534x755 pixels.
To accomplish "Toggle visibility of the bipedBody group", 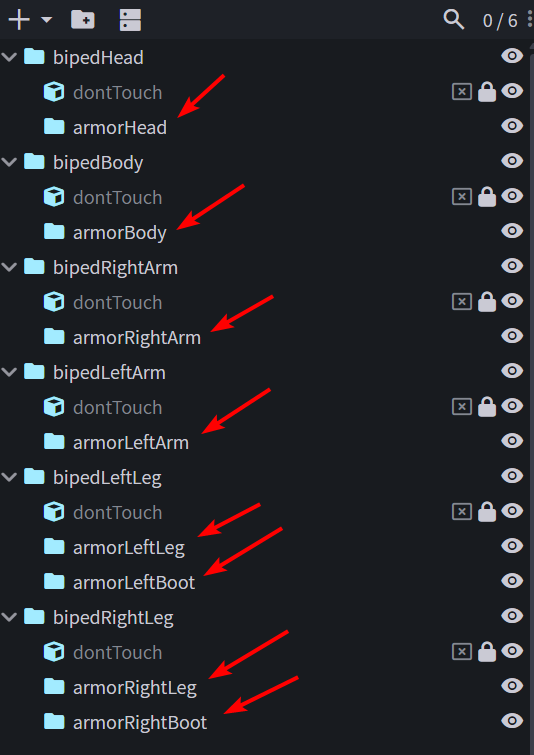I will pyautogui.click(x=512, y=161).
